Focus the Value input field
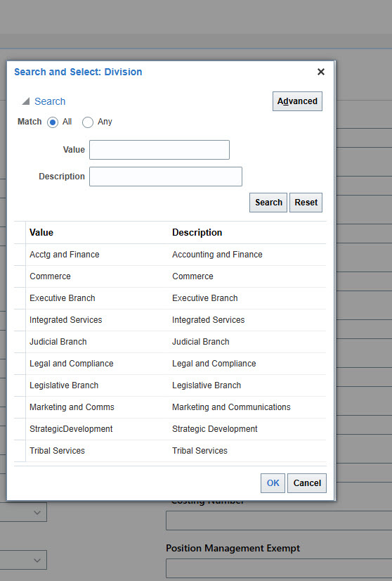This screenshot has height=581, width=392. [159, 150]
